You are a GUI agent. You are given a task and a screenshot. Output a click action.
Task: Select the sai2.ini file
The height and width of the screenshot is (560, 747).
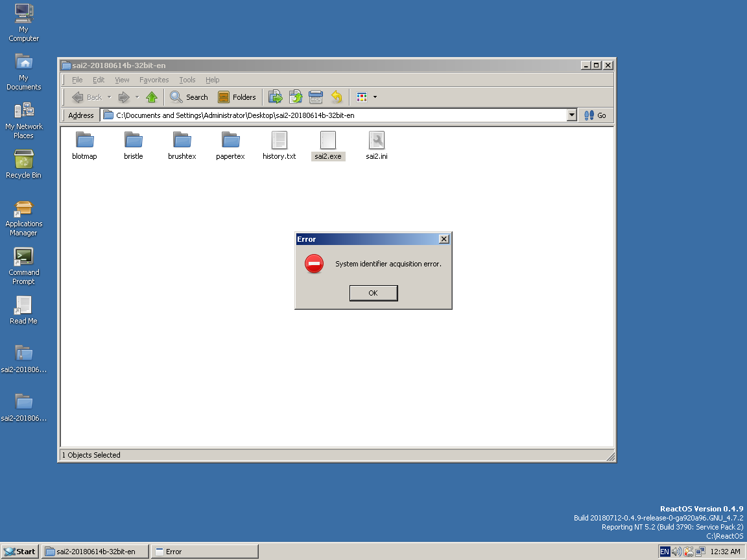(376, 146)
